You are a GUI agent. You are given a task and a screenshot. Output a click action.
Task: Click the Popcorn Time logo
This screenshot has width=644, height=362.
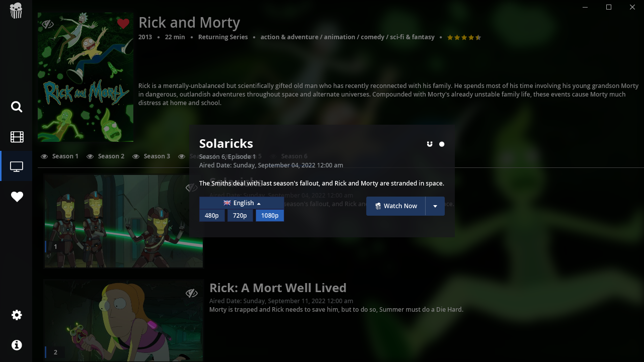pos(16,10)
